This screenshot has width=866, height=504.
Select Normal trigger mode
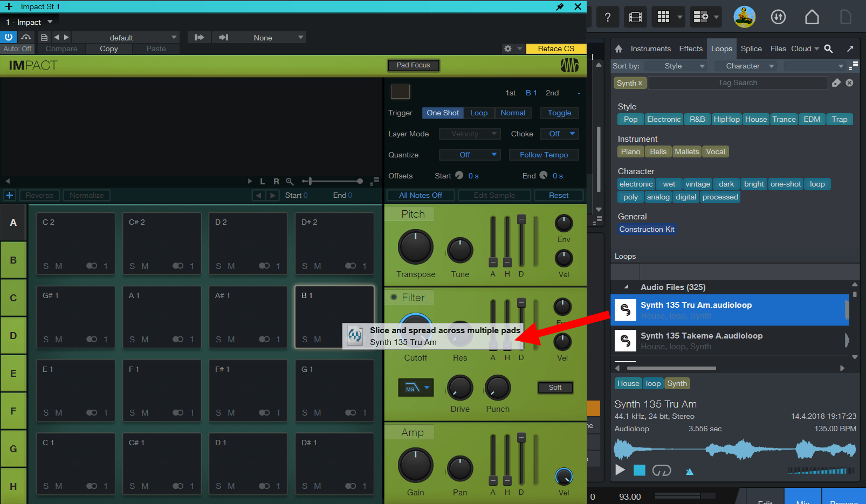click(x=513, y=113)
